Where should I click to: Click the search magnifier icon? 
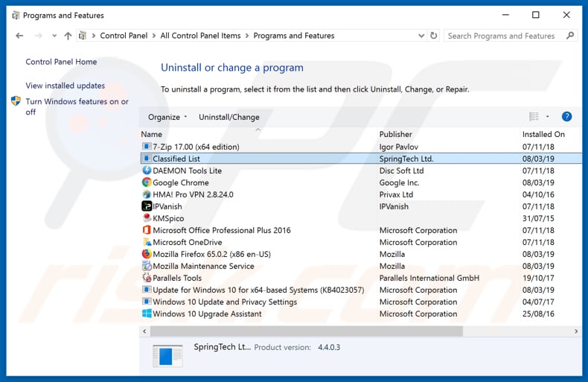click(570, 36)
